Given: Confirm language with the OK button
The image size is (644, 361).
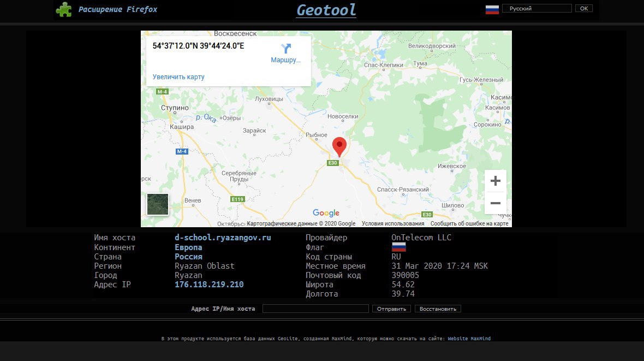Looking at the screenshot, I should [583, 8].
